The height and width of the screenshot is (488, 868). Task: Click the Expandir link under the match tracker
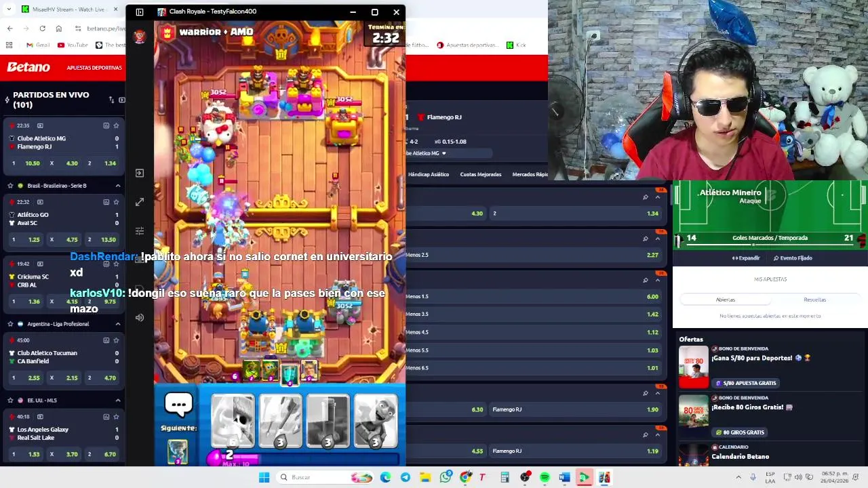click(746, 258)
